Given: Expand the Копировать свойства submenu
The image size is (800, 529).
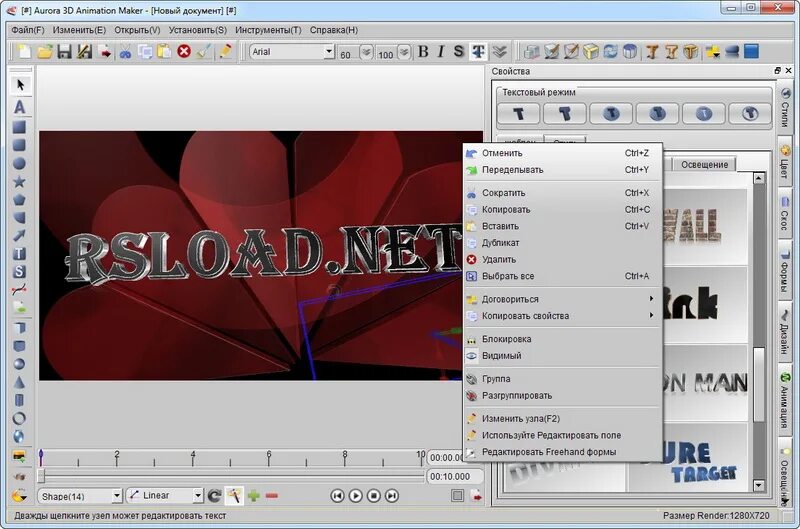Looking at the screenshot, I should click(563, 316).
